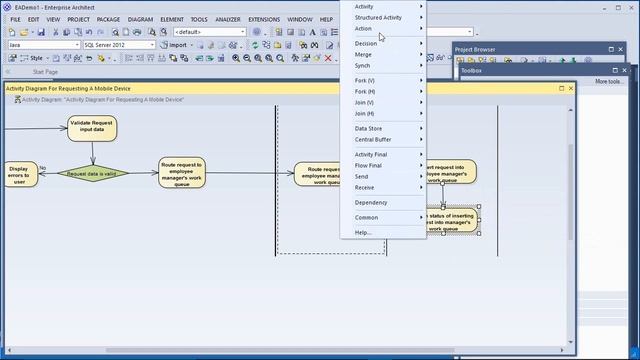Choose Join (H) in the context menu
640x360 pixels.
383,113
